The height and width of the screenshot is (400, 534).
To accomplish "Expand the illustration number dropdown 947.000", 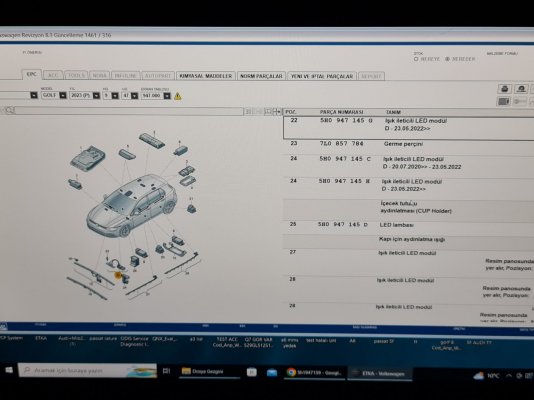I will click(167, 96).
